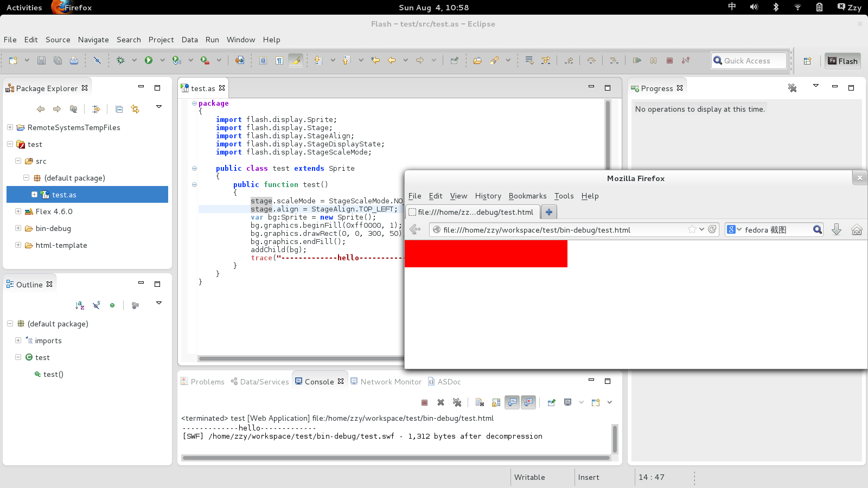Toggle Mark Occurrences highlighter button

(296, 60)
